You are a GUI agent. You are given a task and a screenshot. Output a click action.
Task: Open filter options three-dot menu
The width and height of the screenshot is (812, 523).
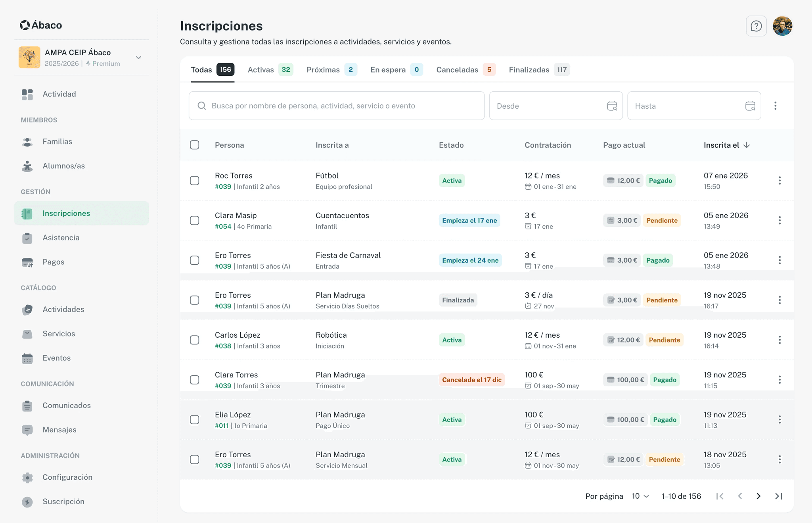(x=775, y=106)
